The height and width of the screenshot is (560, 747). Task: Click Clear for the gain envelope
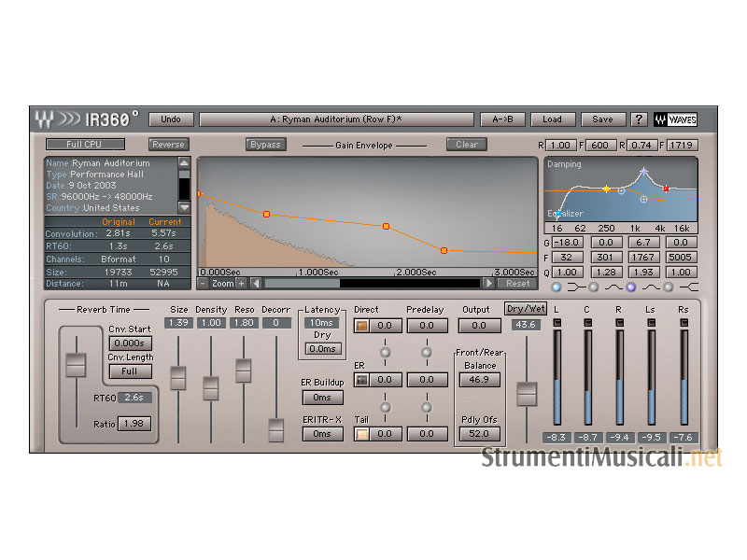click(467, 145)
